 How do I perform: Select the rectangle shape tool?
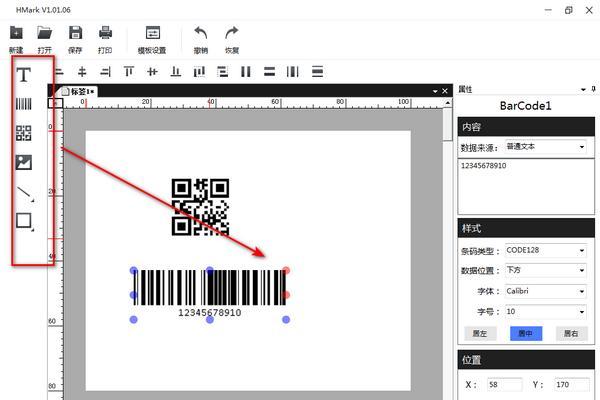pyautogui.click(x=24, y=221)
